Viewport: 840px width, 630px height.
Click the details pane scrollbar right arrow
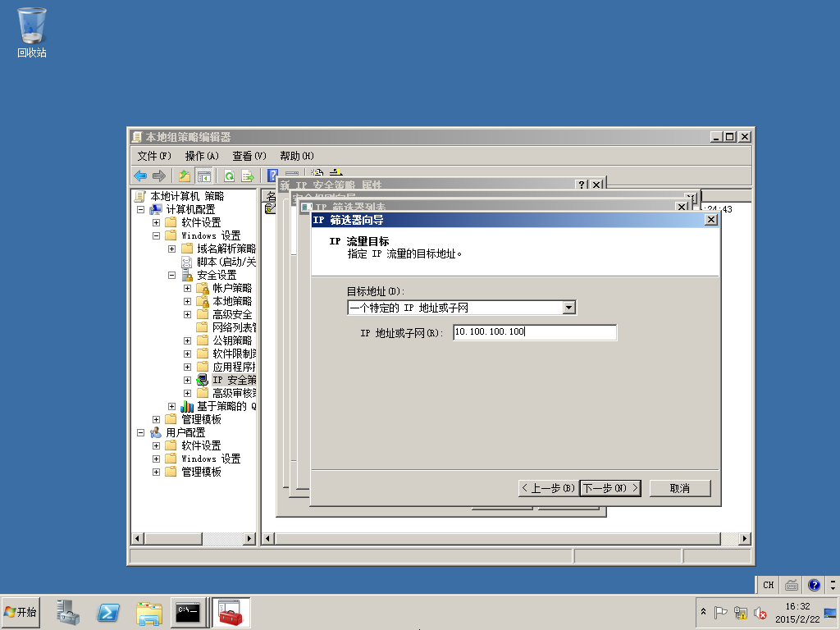tap(744, 538)
